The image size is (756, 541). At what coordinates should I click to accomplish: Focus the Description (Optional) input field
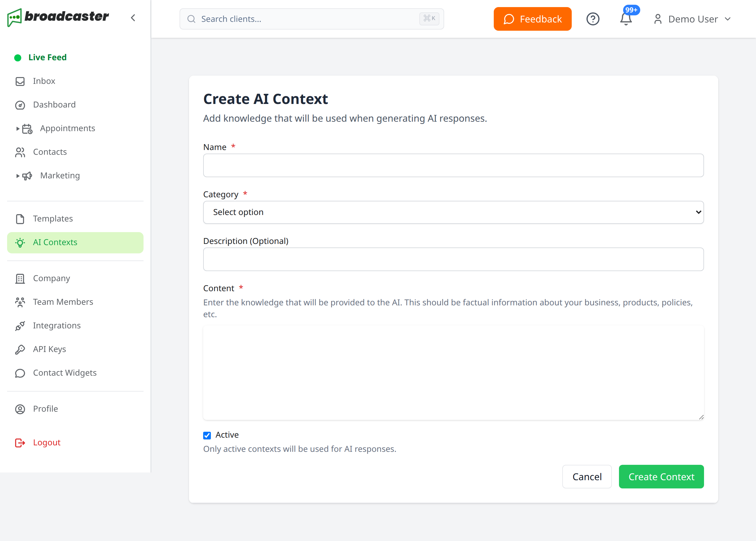[x=453, y=259]
